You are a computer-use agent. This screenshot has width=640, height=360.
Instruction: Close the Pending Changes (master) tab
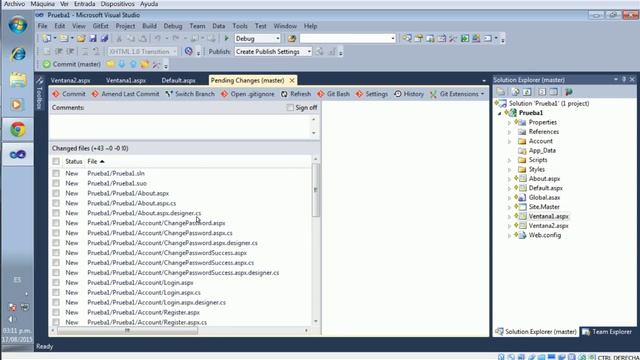point(292,80)
